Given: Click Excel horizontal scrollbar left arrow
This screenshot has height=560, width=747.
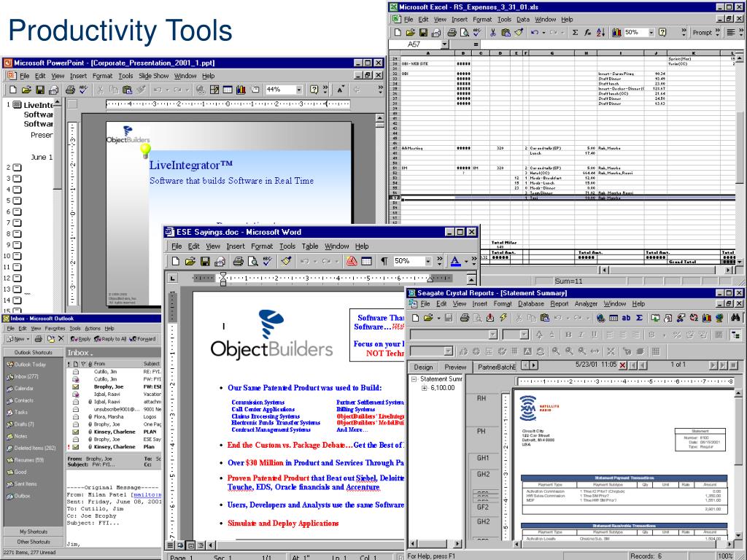Looking at the screenshot, I should coord(604,270).
